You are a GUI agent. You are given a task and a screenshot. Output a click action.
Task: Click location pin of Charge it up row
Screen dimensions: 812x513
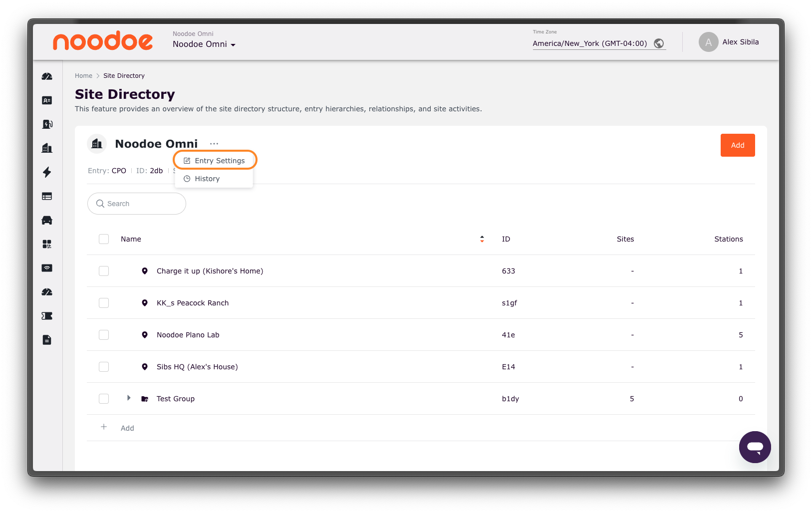145,271
